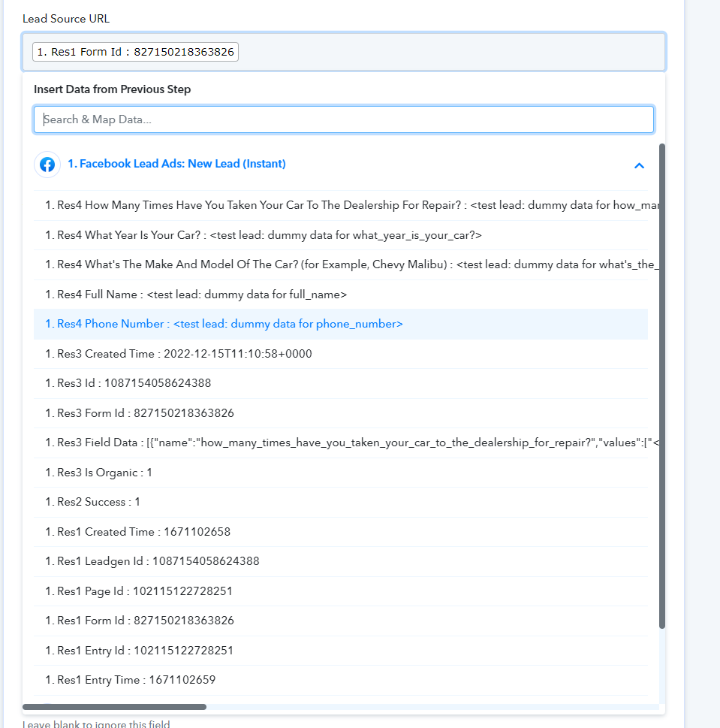Viewport: 720px width, 728px height.
Task: Select Res4 How Many Times dealership repair row
Action: click(341, 205)
